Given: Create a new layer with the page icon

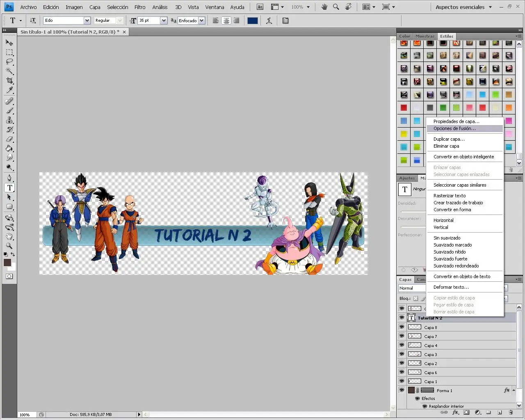Looking at the screenshot, I should click(x=500, y=412).
